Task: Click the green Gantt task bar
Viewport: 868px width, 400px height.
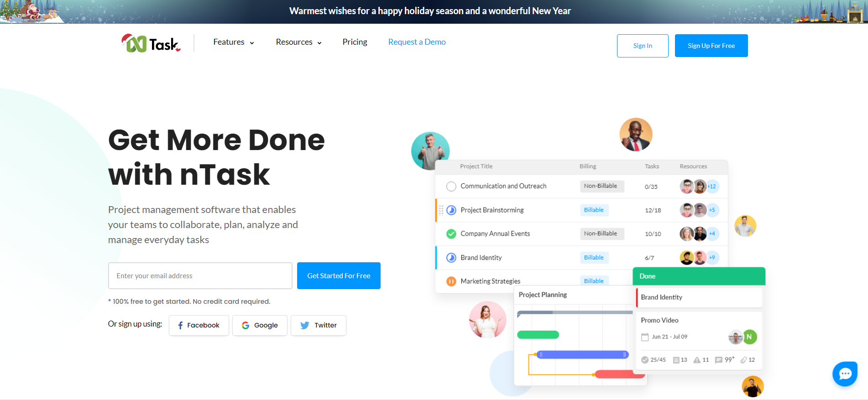Action: pos(538,335)
